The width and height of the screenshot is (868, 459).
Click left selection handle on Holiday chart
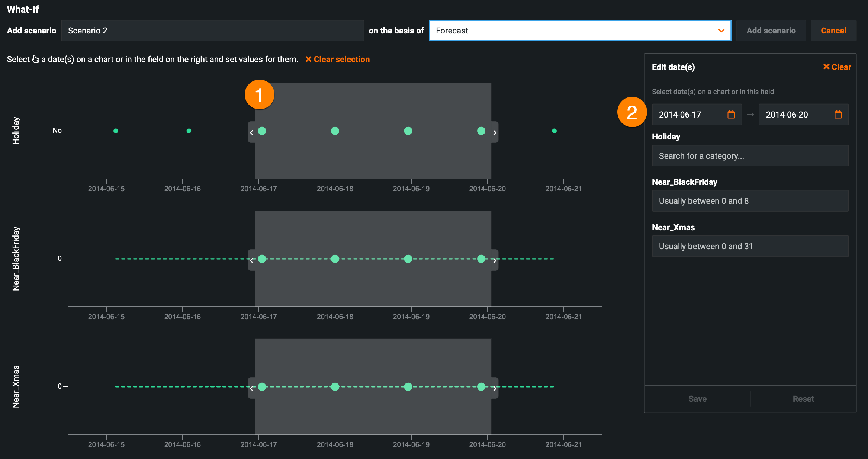click(x=252, y=132)
